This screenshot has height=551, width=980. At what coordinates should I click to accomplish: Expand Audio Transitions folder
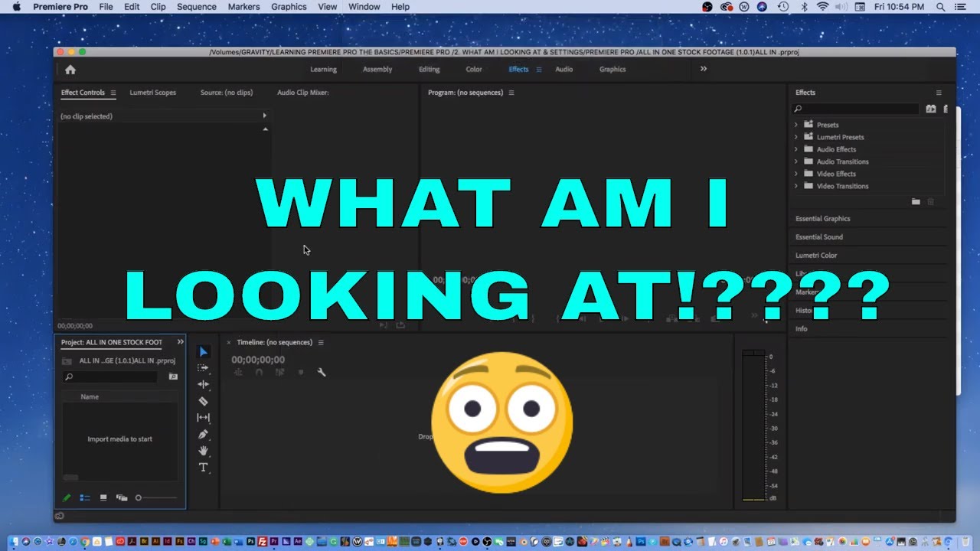795,161
